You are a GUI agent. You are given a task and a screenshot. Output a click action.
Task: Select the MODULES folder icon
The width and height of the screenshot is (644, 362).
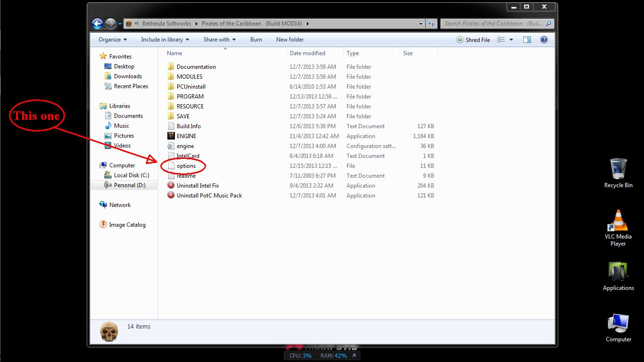(171, 77)
